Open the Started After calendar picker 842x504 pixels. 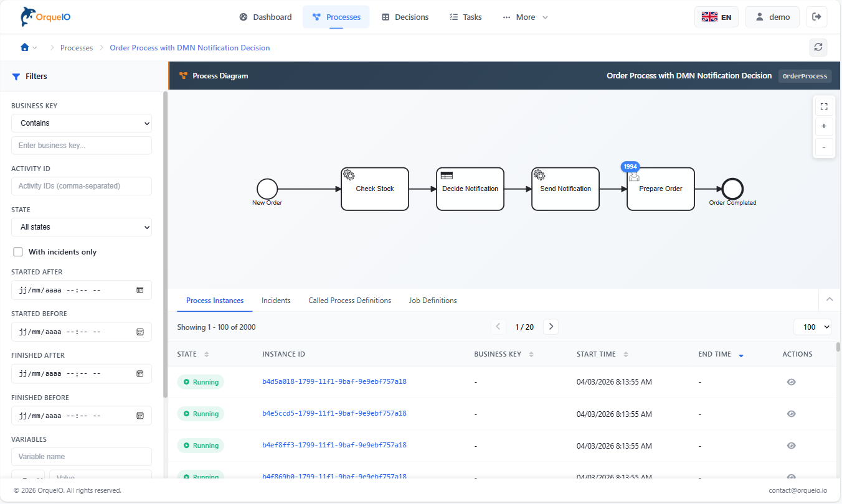pos(140,290)
